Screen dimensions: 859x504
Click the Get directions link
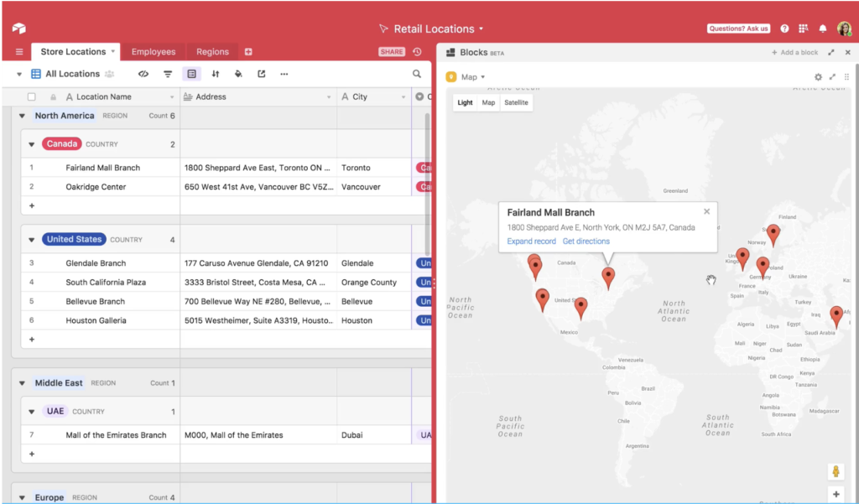click(586, 242)
